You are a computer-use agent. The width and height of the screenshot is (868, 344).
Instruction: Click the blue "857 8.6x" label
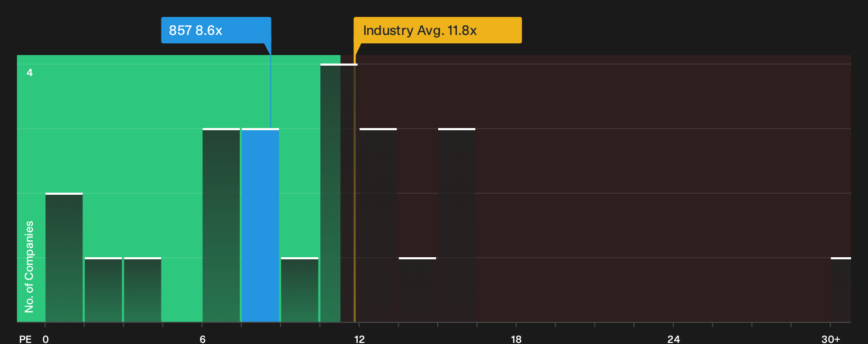point(216,30)
